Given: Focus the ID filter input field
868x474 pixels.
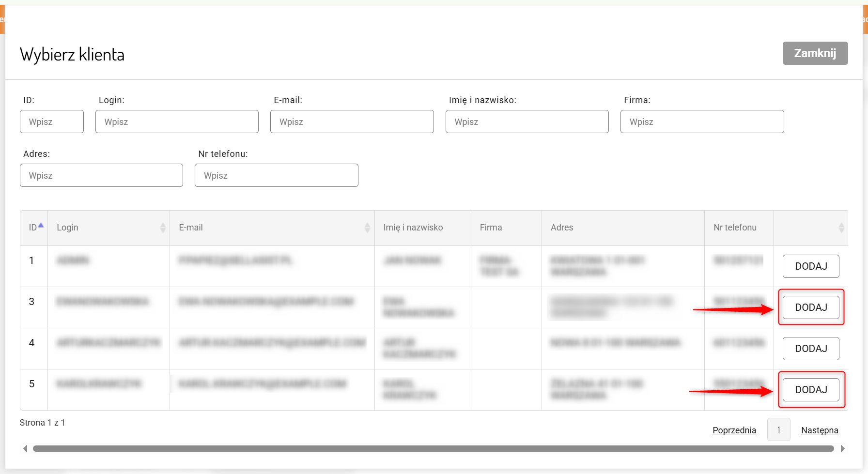Looking at the screenshot, I should [52, 122].
